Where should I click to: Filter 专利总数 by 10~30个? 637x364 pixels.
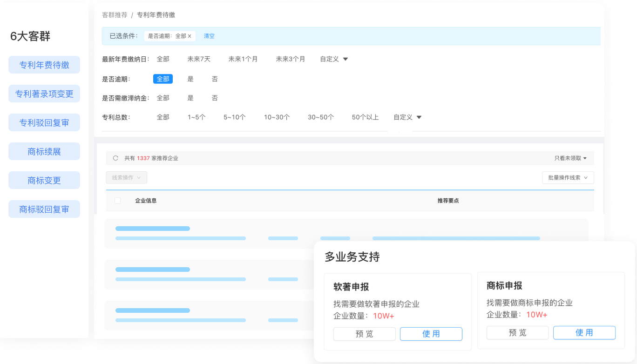point(277,117)
